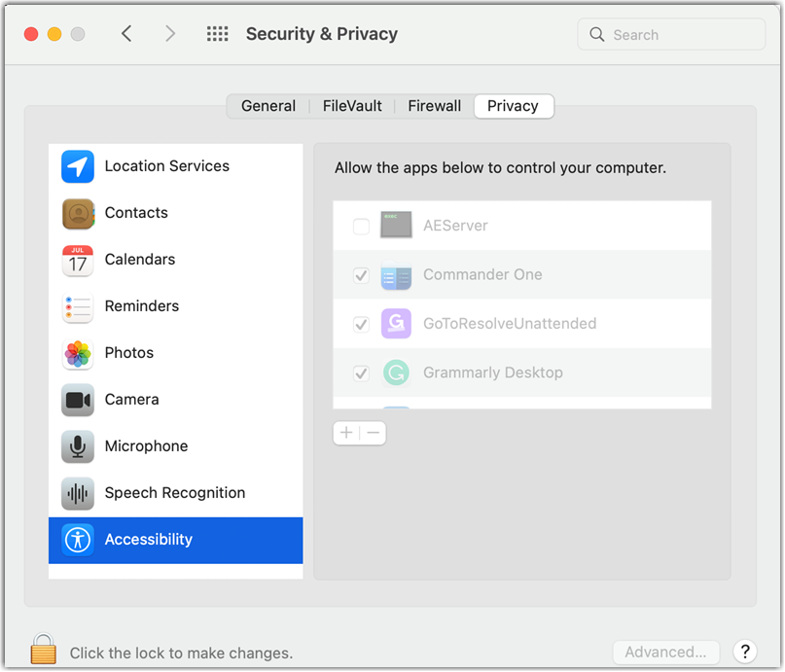
Task: Open the Calendars icon in sidebar
Action: pos(78,260)
